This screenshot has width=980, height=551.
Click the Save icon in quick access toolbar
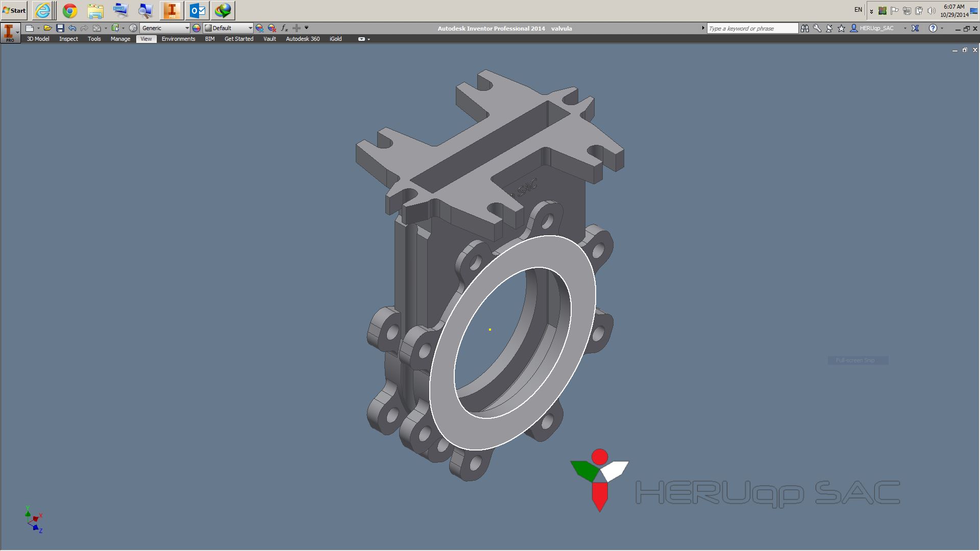coord(60,28)
